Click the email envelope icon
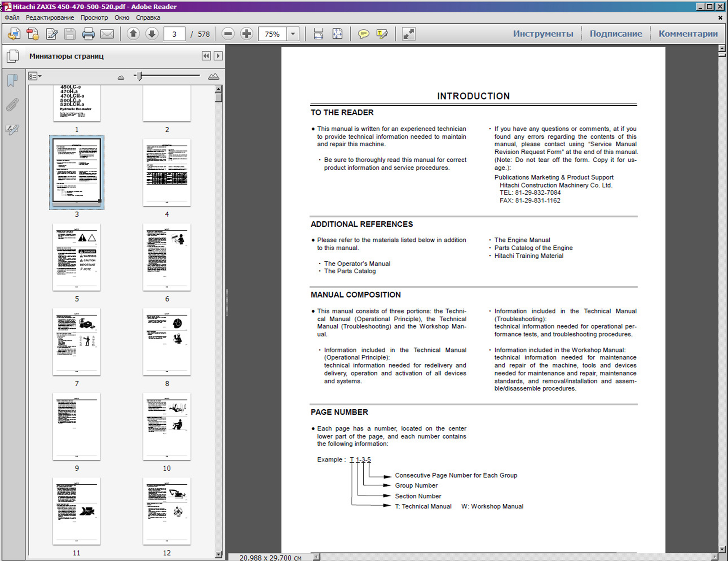This screenshot has height=561, width=728. point(107,34)
